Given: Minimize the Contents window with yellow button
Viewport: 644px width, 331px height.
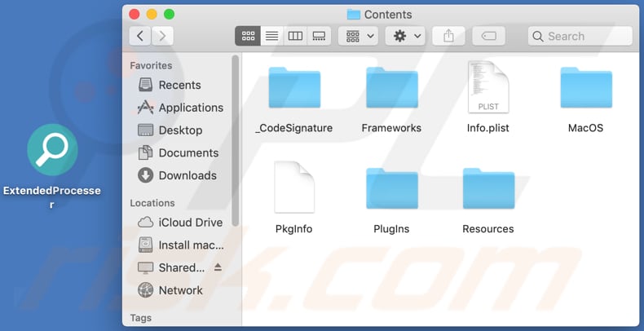Looking at the screenshot, I should 152,15.
